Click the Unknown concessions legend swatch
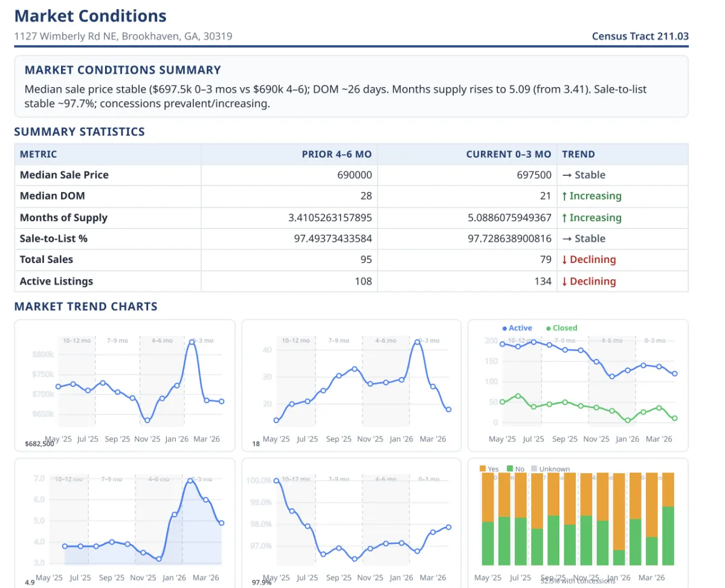725x588 pixels. click(x=533, y=468)
